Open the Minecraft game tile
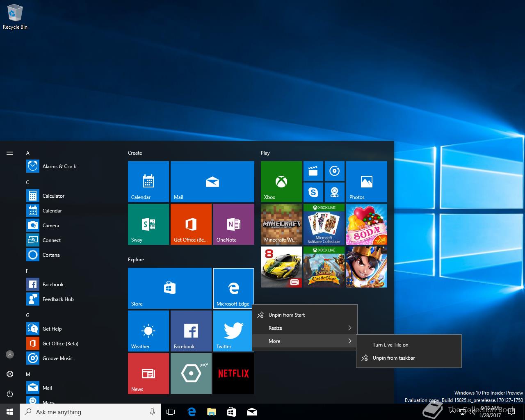Screen dimensions: 525x420 click(x=281, y=224)
